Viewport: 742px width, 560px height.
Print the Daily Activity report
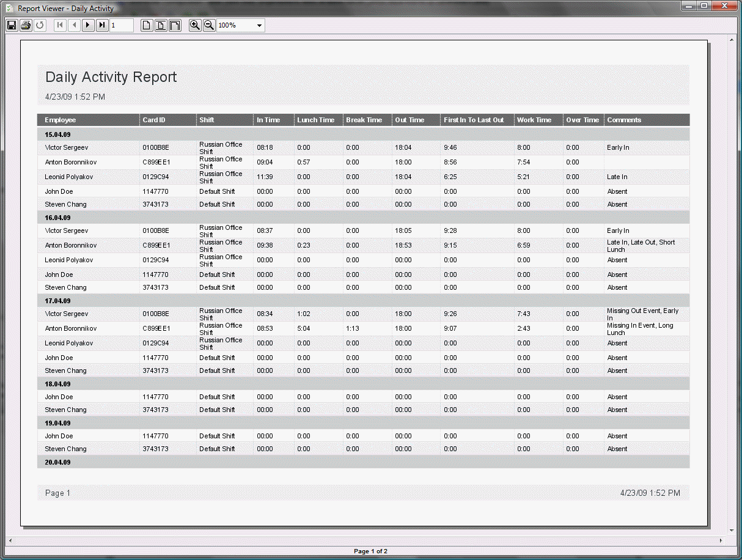coord(26,25)
